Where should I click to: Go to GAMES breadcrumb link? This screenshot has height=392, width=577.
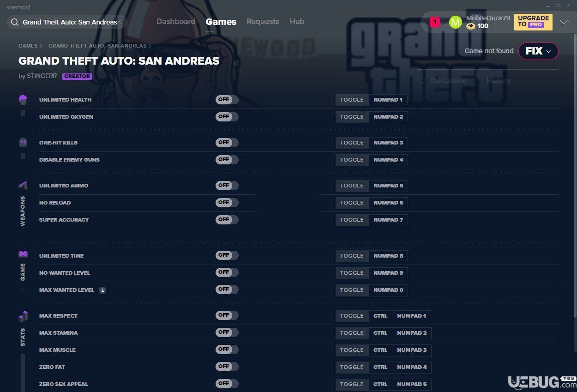(28, 46)
